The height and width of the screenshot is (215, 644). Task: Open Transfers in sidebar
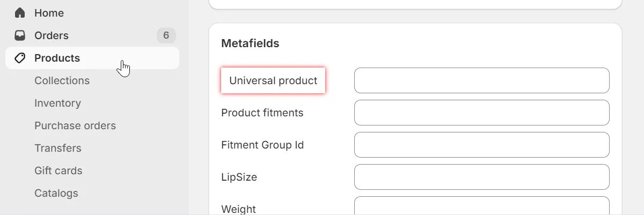coord(58,148)
